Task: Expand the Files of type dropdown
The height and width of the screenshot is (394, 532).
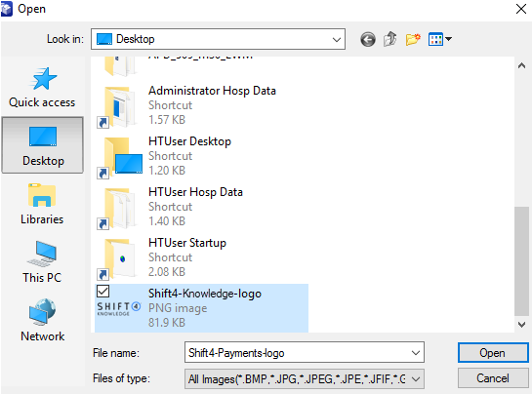Action: pos(416,378)
